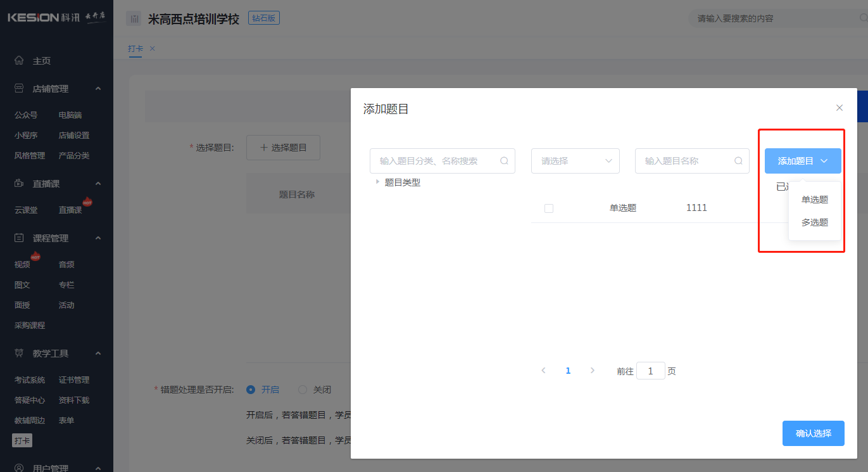Choose 多选题 from the dropdown menu

point(814,222)
